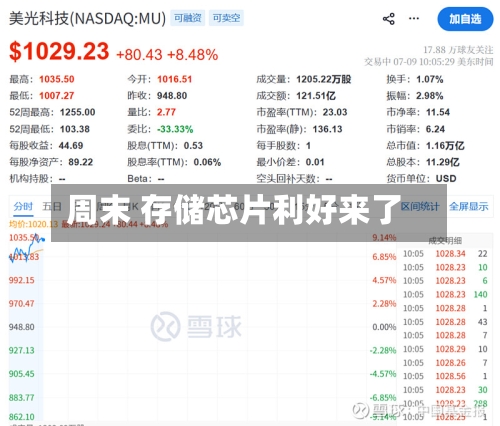Click the stock title 美光科技(NASDAQ:MU)

point(87,18)
